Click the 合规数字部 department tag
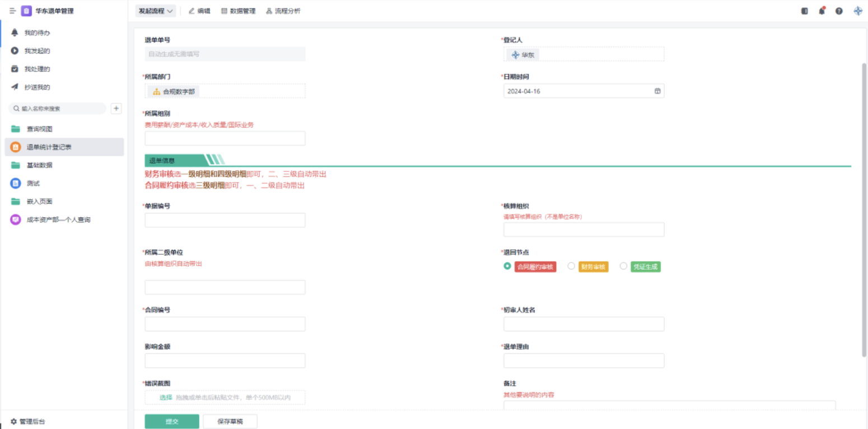 [x=174, y=91]
